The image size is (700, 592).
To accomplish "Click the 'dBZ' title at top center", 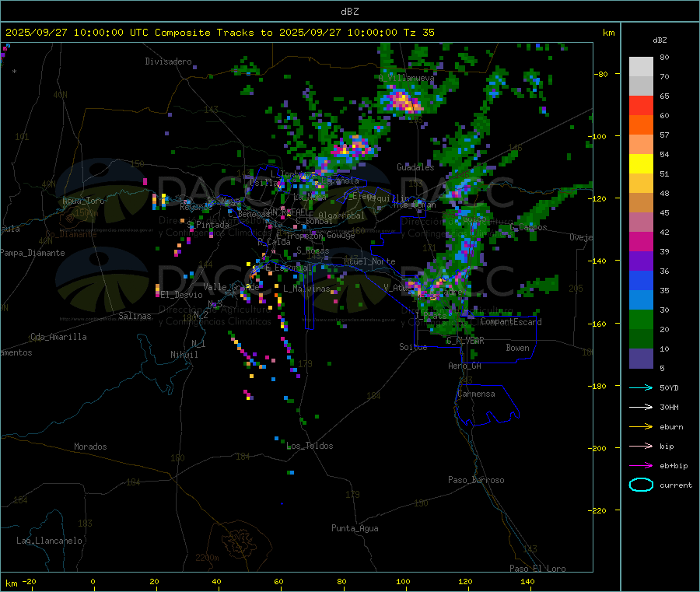I will point(349,12).
